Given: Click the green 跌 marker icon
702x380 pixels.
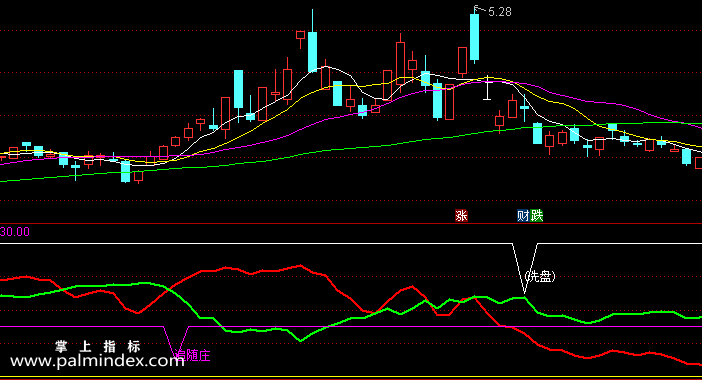Looking at the screenshot, I should point(536,216).
